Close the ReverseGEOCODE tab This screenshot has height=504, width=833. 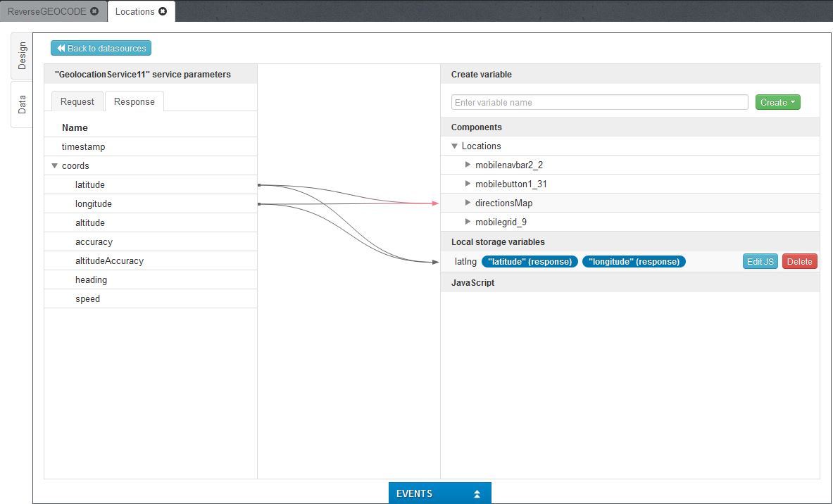[x=94, y=11]
